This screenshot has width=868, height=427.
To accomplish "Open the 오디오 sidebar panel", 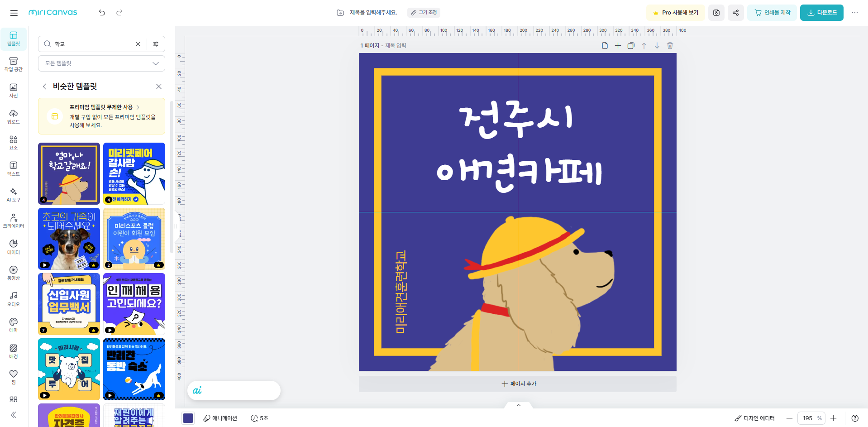I will [14, 299].
